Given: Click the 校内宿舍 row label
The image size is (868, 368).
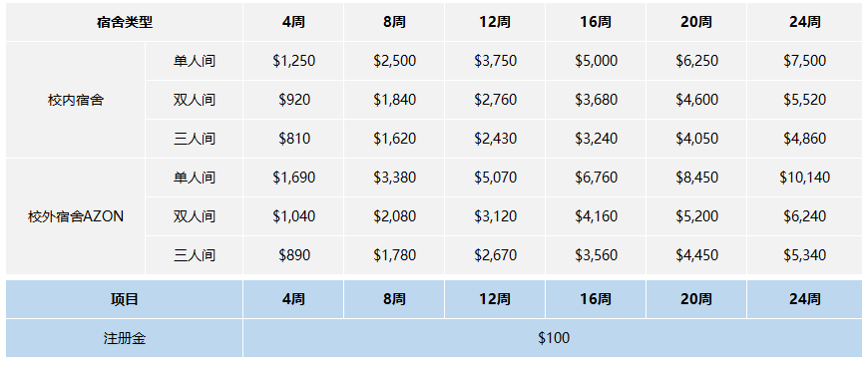Looking at the screenshot, I should pos(75,100).
